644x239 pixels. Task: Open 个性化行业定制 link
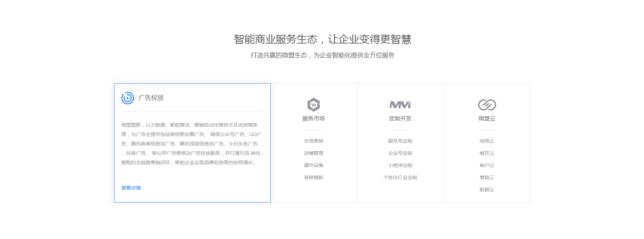(400, 177)
